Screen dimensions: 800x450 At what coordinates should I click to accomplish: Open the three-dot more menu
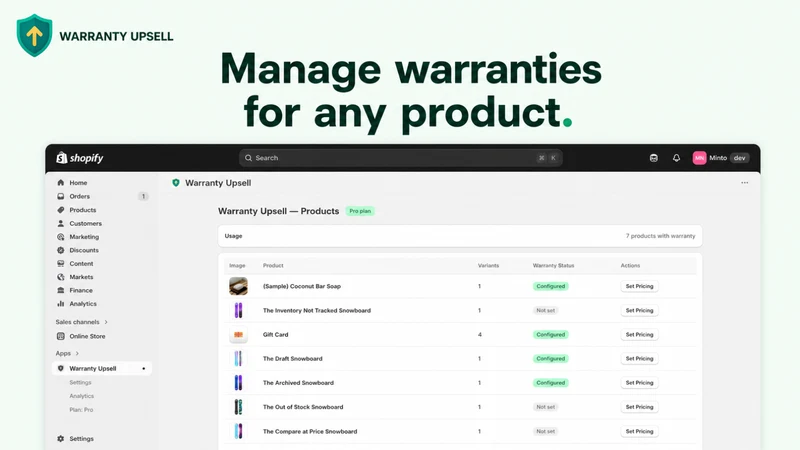coord(744,183)
